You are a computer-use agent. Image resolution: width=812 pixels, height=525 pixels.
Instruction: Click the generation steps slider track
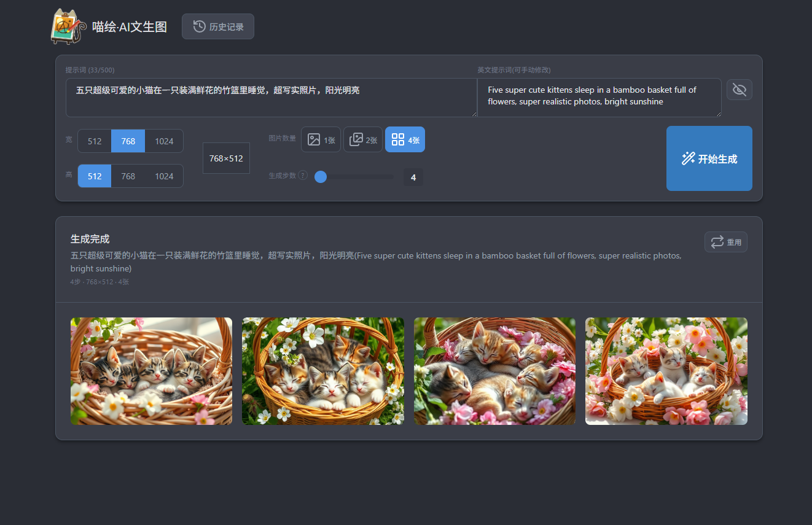click(x=354, y=177)
